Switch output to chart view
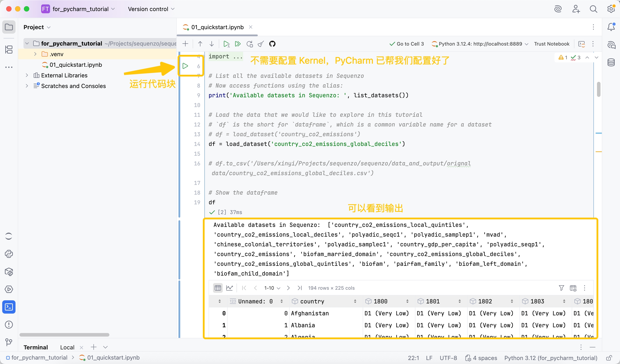 [230, 288]
